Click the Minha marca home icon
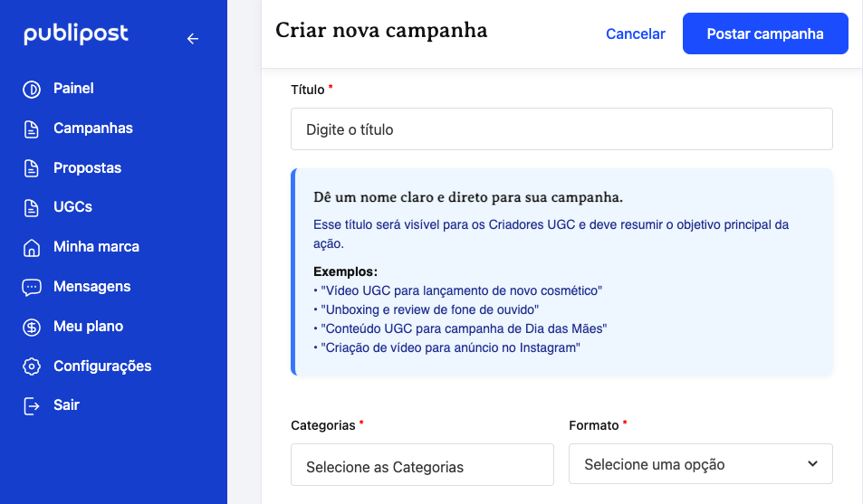Screen dimensions: 863x504 point(32,247)
